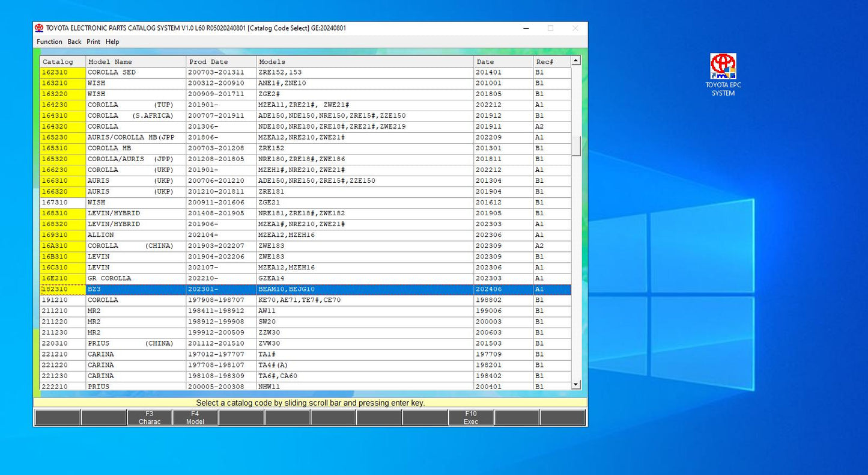Viewport: 868px width, 475px height.
Task: Click models cell KE70,AE71,TE7#,CE70
Action: click(x=365, y=300)
